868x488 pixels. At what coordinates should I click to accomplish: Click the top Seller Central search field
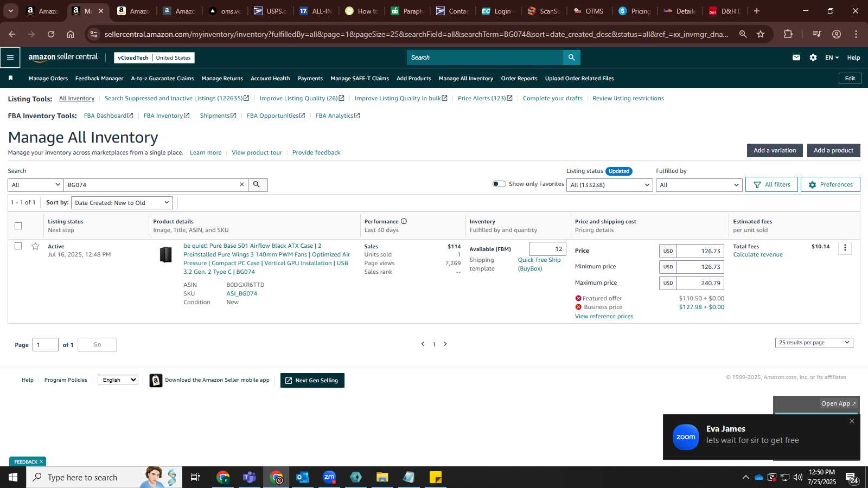click(x=485, y=57)
